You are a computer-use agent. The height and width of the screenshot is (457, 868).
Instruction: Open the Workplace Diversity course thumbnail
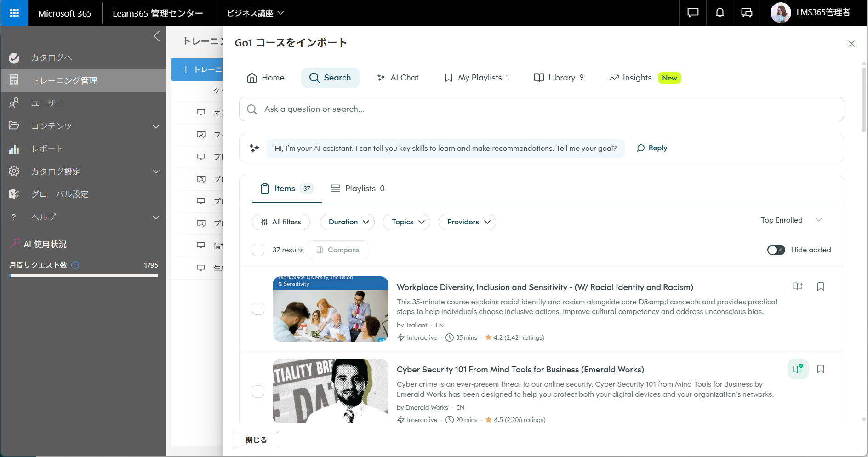tap(331, 309)
